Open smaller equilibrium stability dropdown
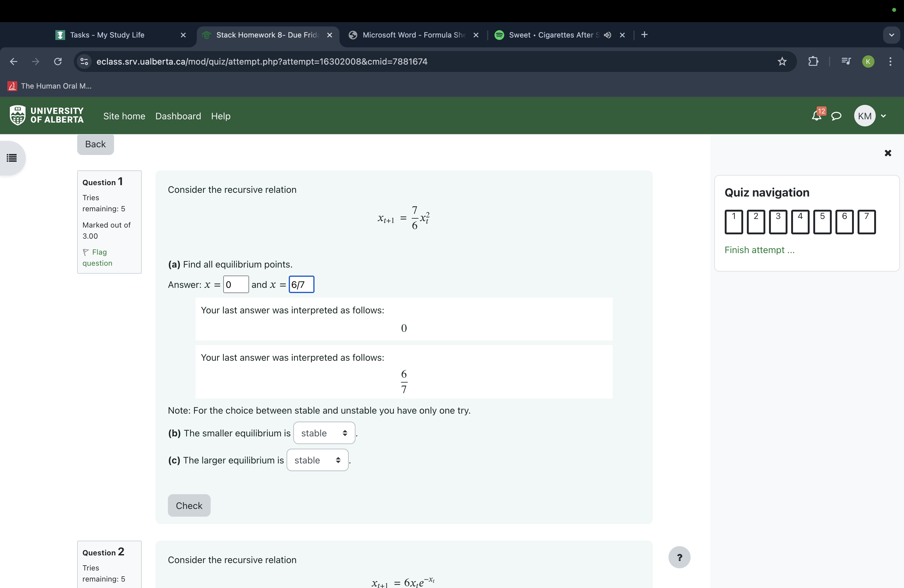 (324, 433)
